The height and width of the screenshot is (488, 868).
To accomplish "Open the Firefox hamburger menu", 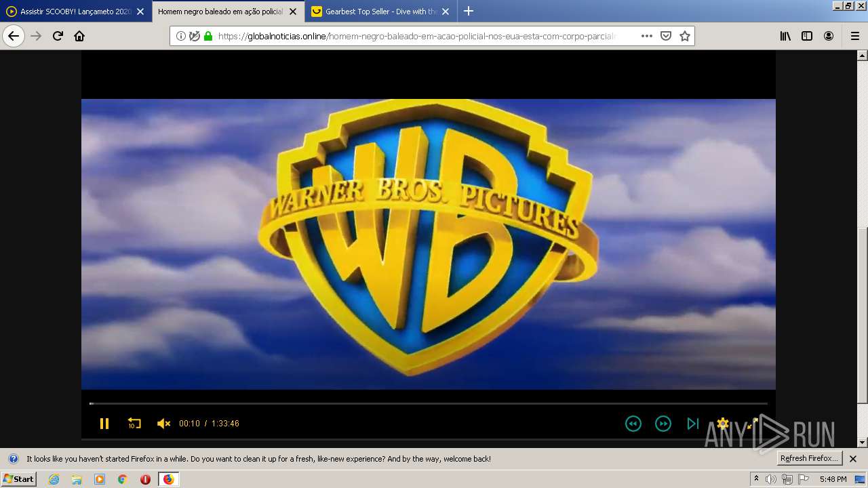I will (x=854, y=36).
